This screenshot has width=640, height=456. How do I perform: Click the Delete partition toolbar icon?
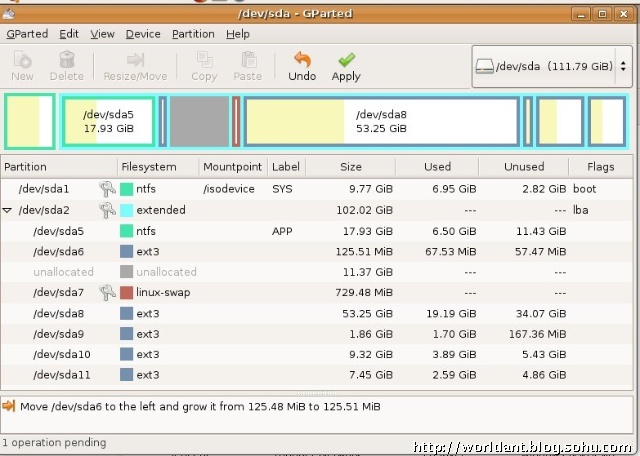[67, 66]
